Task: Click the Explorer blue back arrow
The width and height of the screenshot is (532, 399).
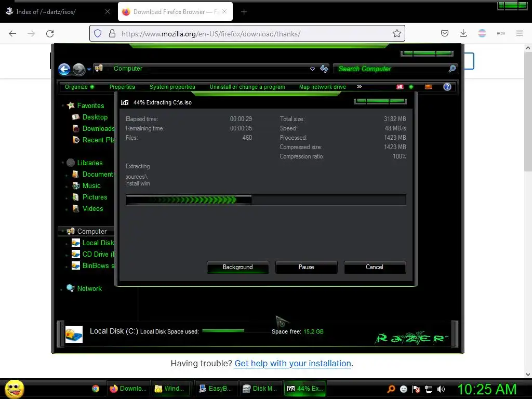Action: coord(64,69)
